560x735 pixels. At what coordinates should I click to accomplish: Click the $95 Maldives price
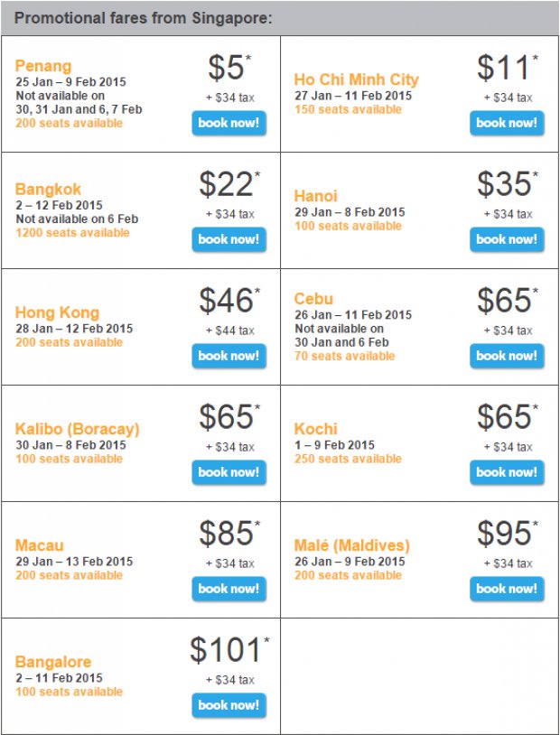tap(505, 534)
